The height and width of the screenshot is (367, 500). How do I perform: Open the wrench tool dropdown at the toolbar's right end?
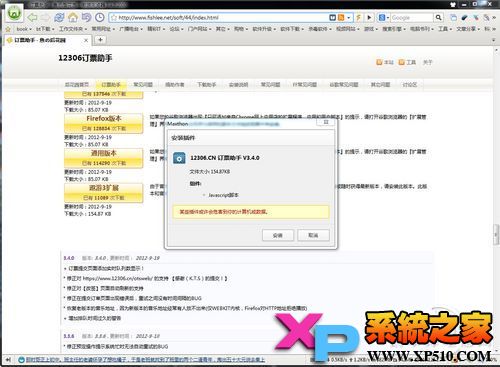488,18
